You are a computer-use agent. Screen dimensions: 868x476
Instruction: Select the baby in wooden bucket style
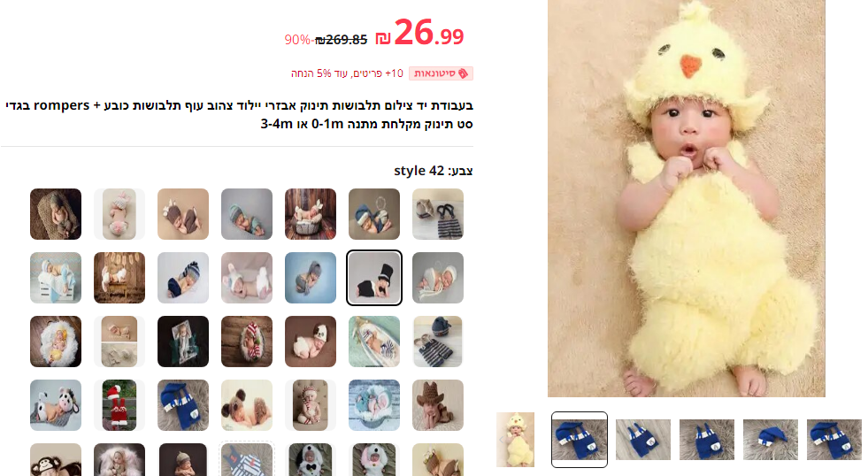coord(311,214)
